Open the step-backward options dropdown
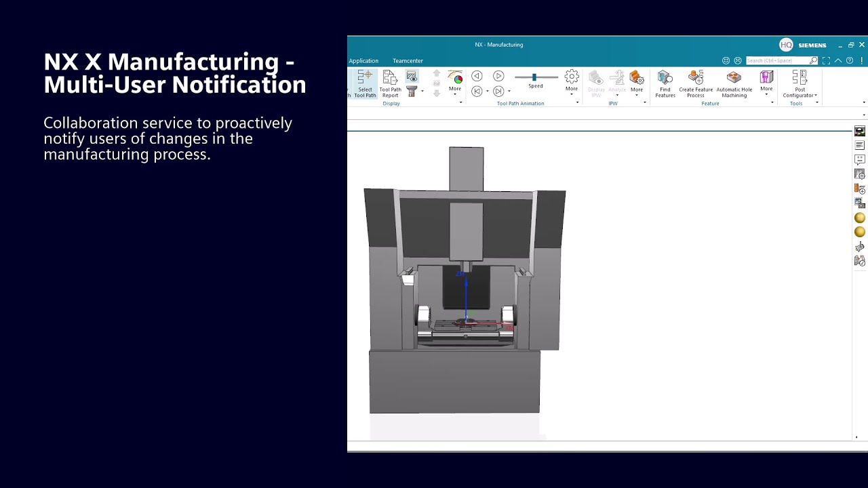Viewport: 868px width, 488px height. click(487, 91)
